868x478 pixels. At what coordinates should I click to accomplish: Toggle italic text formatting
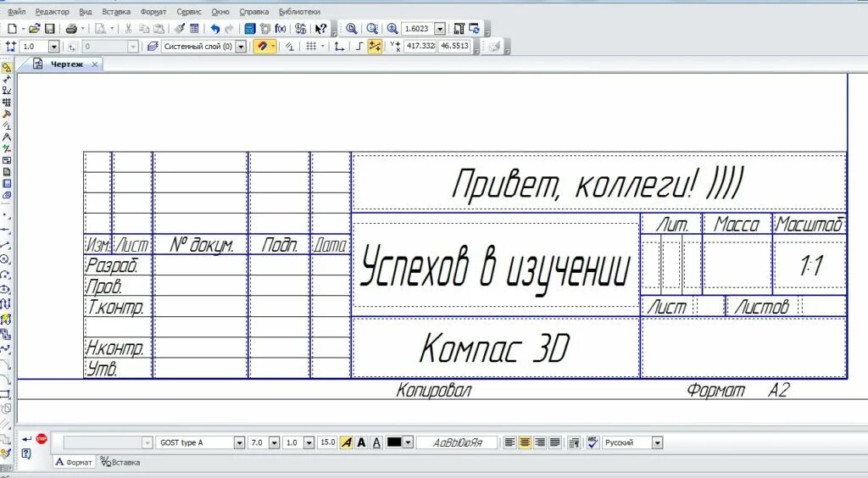click(346, 442)
